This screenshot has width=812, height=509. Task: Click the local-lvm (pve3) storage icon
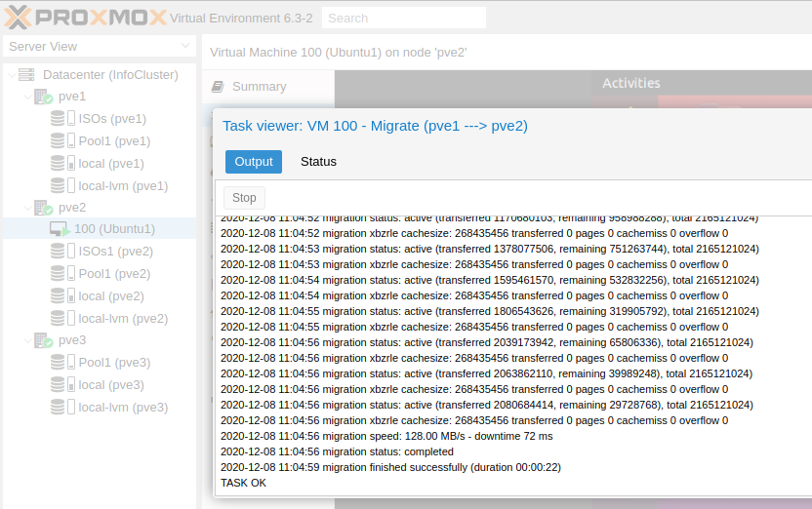coord(62,407)
